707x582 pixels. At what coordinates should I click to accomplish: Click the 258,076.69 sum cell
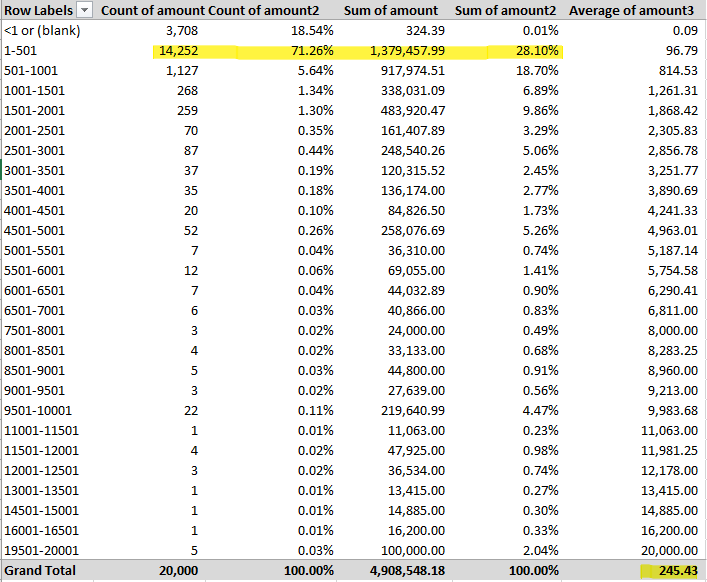[x=413, y=231]
